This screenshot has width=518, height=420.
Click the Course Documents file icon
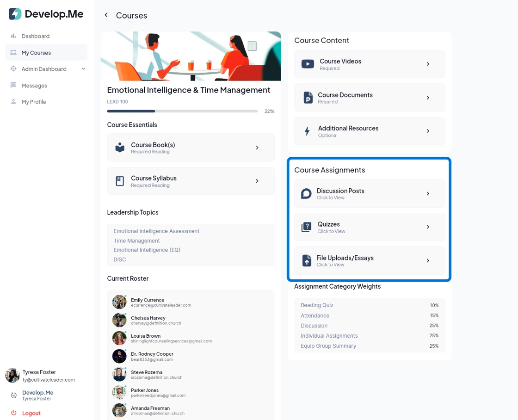click(308, 98)
